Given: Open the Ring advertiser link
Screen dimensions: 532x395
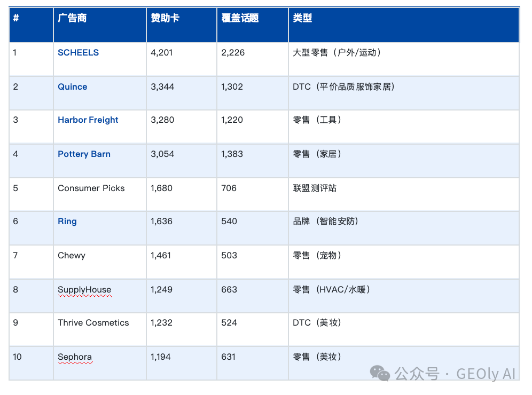Looking at the screenshot, I should pos(67,222).
